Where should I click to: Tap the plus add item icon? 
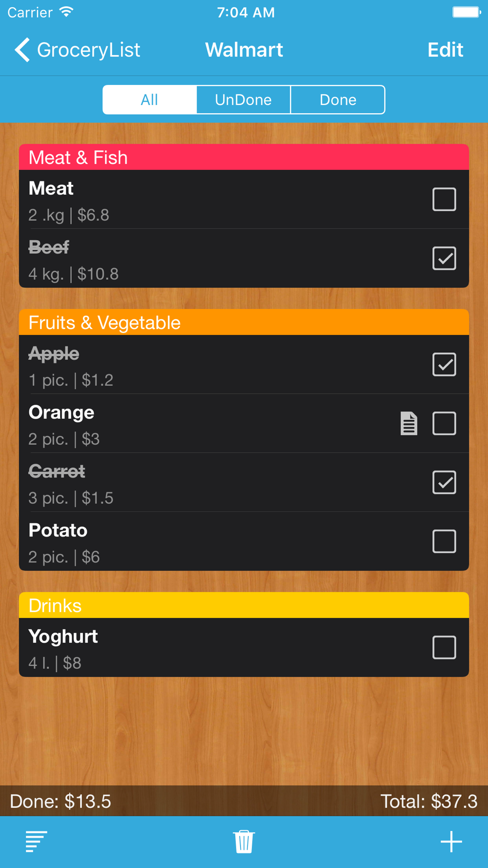click(451, 841)
